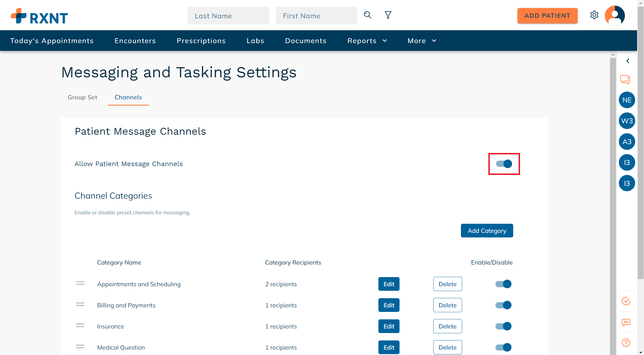
Task: Open Today's Appointments
Action: 52,41
